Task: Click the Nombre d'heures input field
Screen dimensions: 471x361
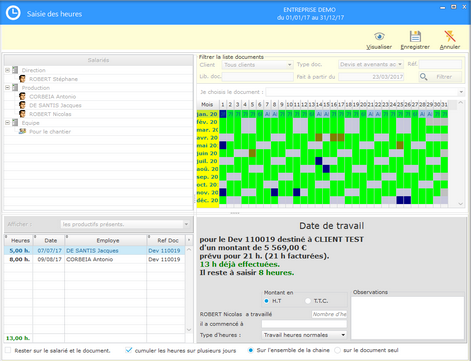Action: click(329, 314)
